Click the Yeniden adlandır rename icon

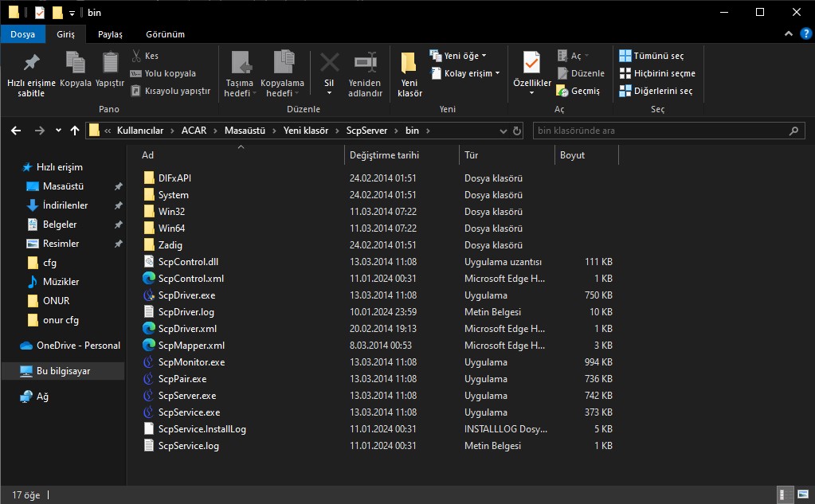click(x=365, y=63)
